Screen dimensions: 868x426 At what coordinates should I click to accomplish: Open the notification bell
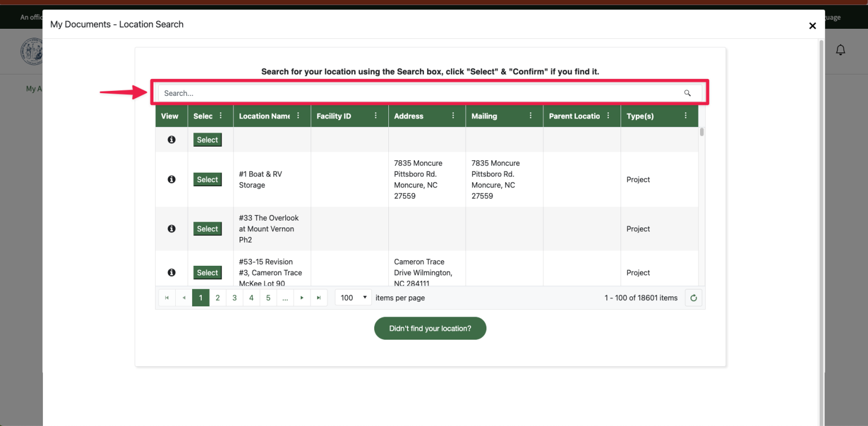pos(840,50)
